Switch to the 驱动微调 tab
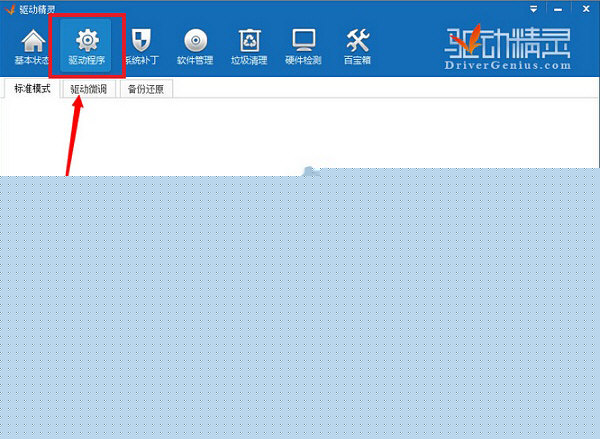The height and width of the screenshot is (439, 600). [x=89, y=89]
